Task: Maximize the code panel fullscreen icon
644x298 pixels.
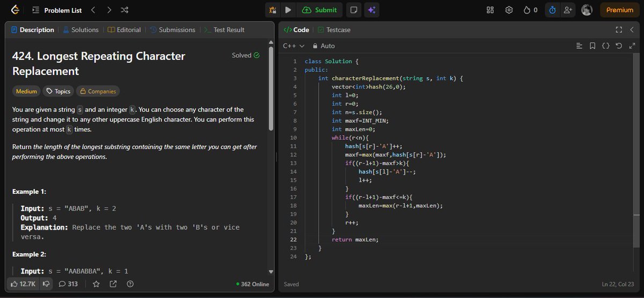Action: coord(618,30)
